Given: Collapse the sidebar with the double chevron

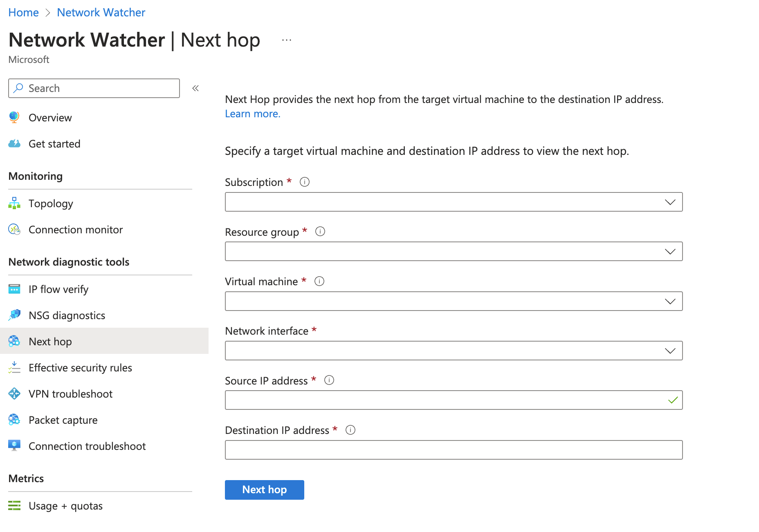Looking at the screenshot, I should point(195,88).
